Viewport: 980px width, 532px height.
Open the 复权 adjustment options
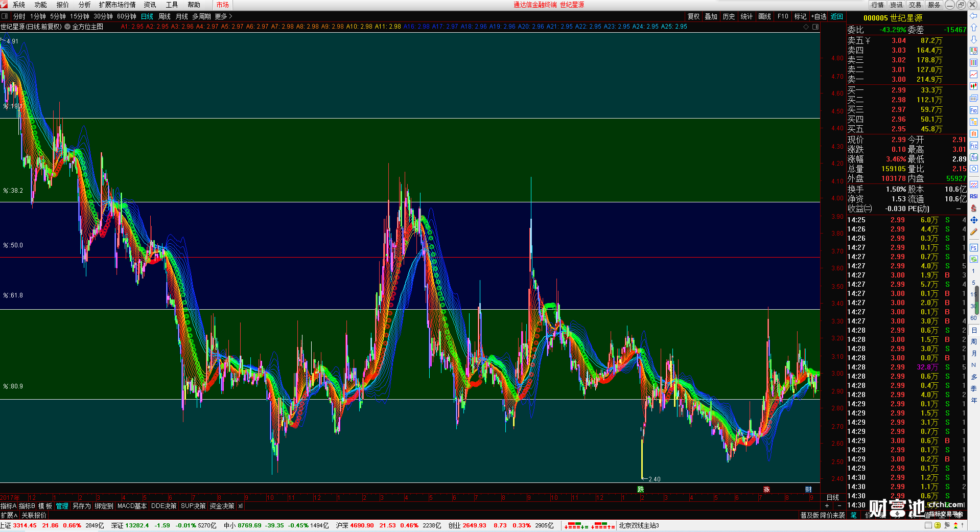click(693, 16)
